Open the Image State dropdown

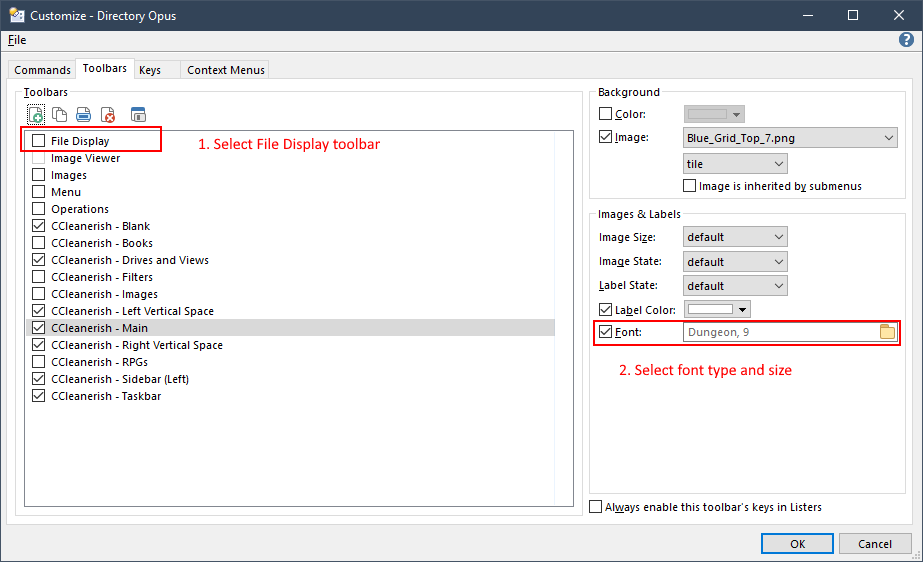pyautogui.click(x=735, y=262)
